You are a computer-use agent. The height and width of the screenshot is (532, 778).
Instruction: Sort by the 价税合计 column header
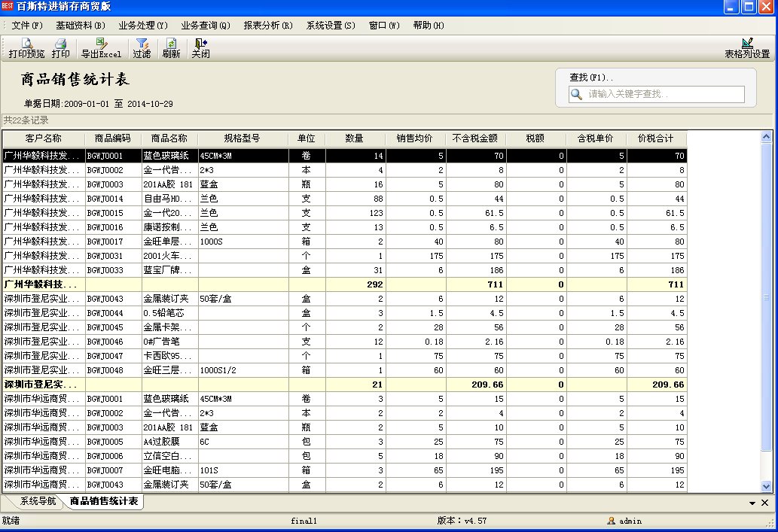click(x=656, y=138)
